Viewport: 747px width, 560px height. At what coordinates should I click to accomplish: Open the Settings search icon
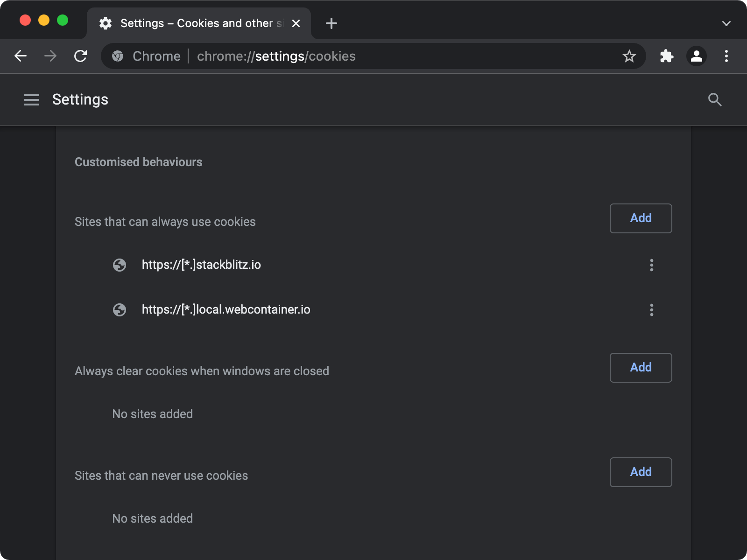coord(715,99)
